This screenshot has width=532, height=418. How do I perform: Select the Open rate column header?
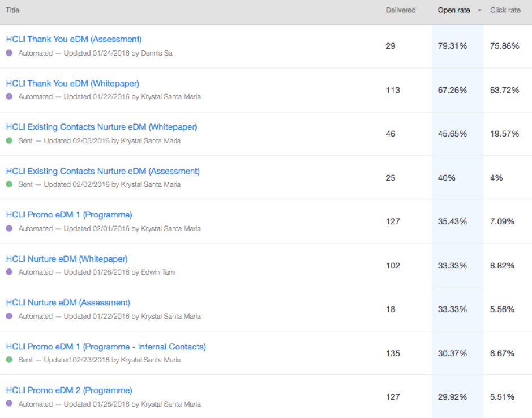pyautogui.click(x=453, y=10)
